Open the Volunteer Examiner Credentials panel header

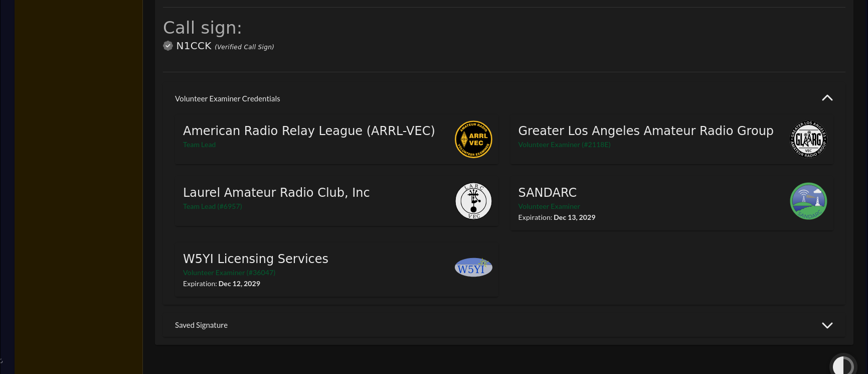point(504,98)
